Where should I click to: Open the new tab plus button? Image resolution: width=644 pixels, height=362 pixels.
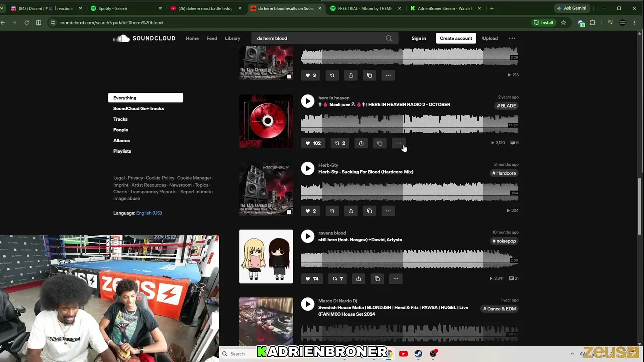(492, 8)
